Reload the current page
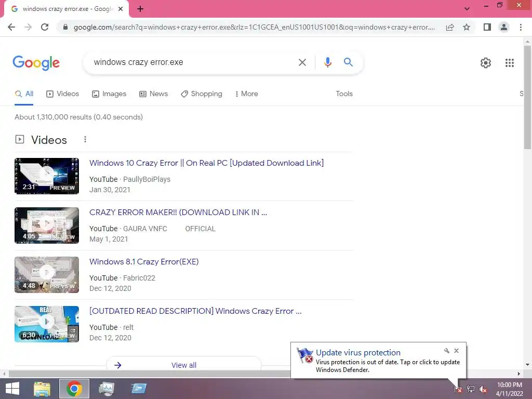 coord(45,27)
